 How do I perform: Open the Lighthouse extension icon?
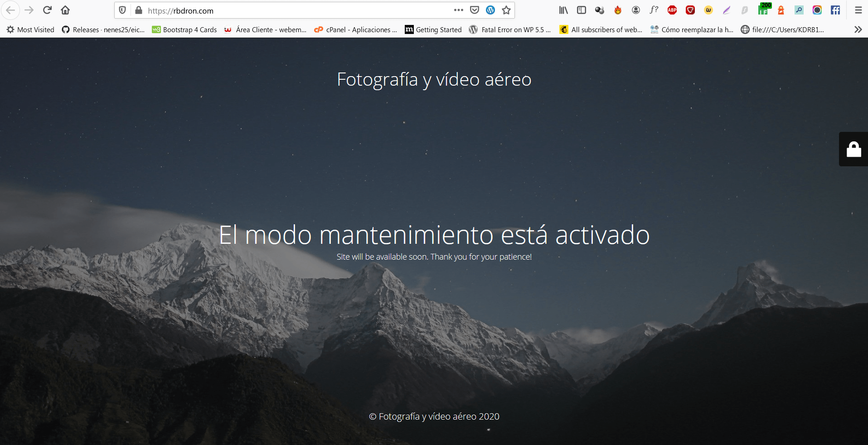click(x=781, y=10)
